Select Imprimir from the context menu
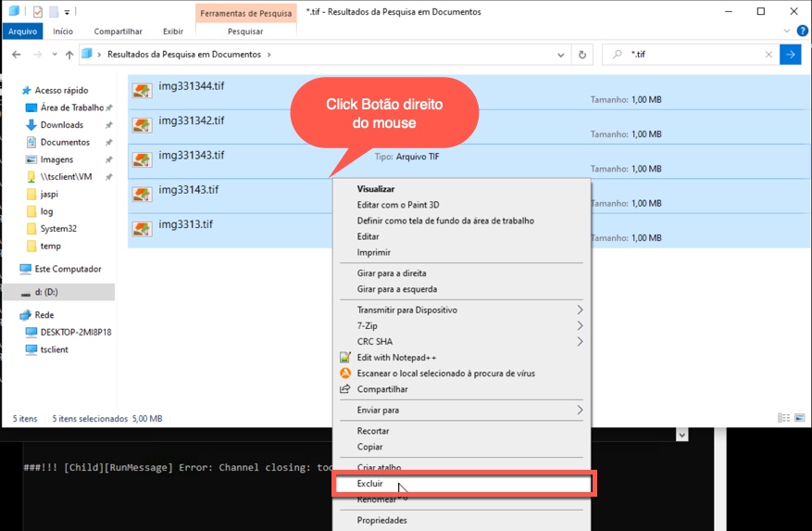812x531 pixels. 373,253
